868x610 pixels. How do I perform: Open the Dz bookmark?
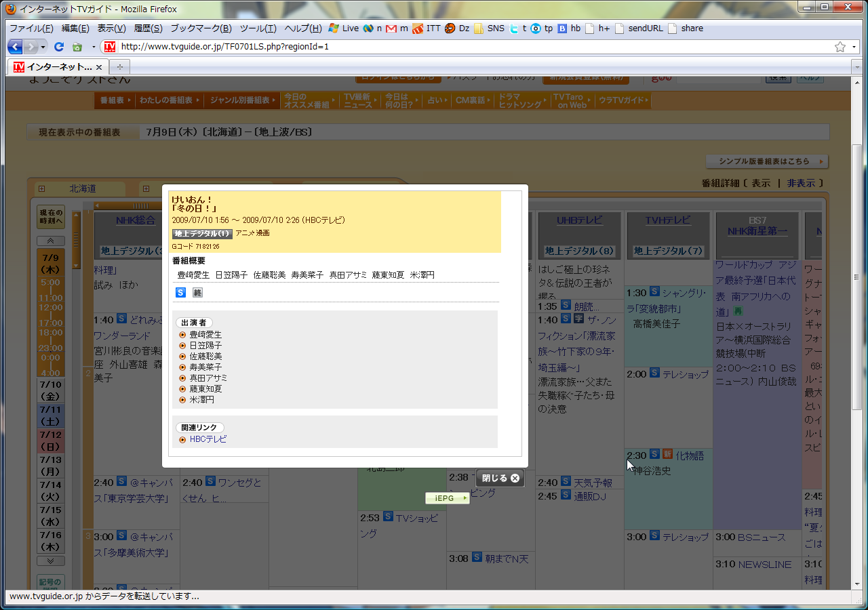coord(457,28)
